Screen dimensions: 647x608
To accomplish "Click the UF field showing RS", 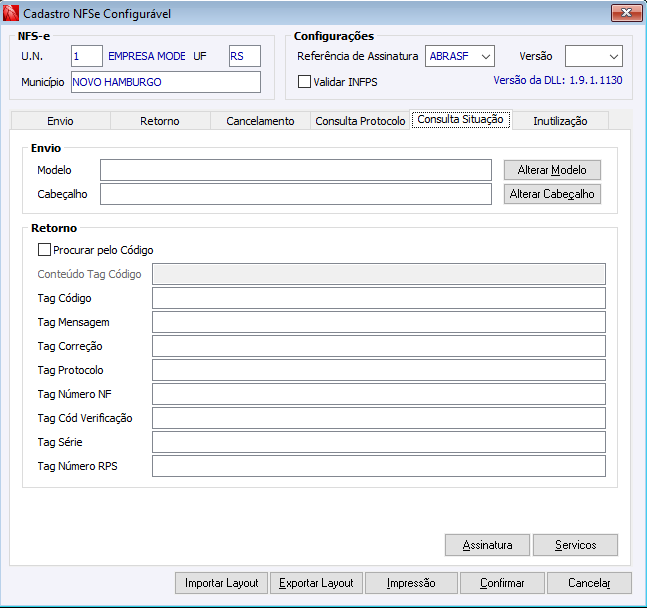I will click(x=245, y=56).
